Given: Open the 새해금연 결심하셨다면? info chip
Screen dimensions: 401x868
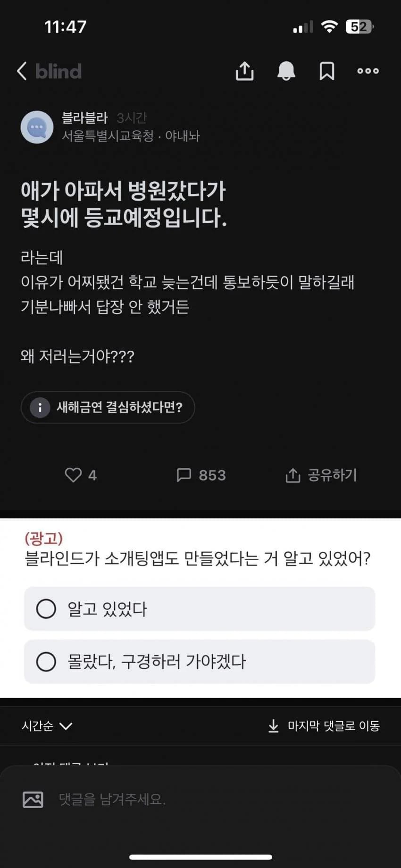Looking at the screenshot, I should (108, 407).
